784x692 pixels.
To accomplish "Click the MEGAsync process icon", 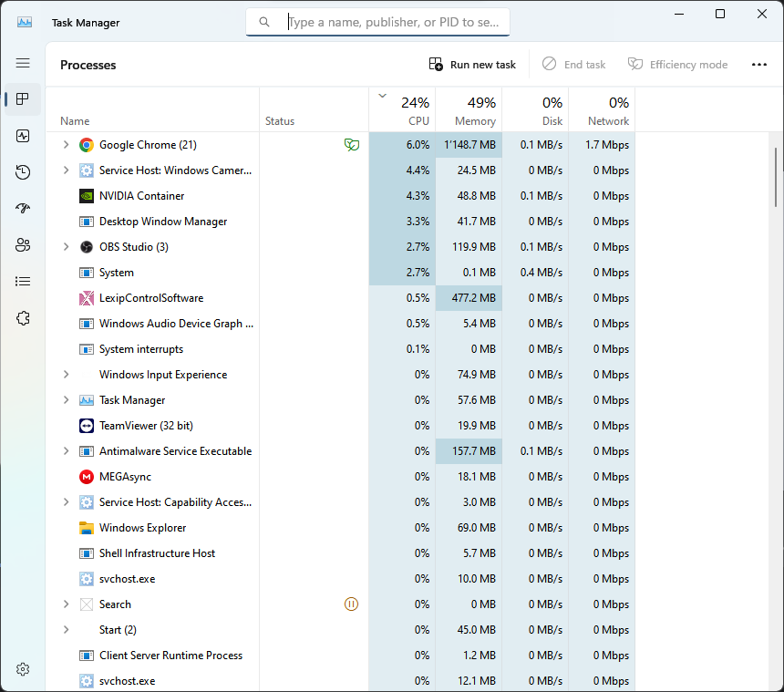I will tap(87, 477).
